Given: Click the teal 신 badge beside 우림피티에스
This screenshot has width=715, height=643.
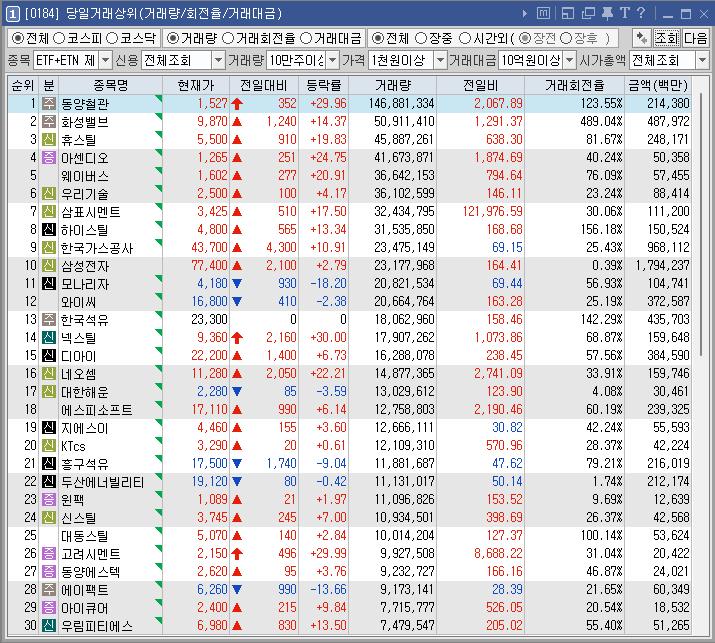Looking at the screenshot, I should tap(49, 625).
